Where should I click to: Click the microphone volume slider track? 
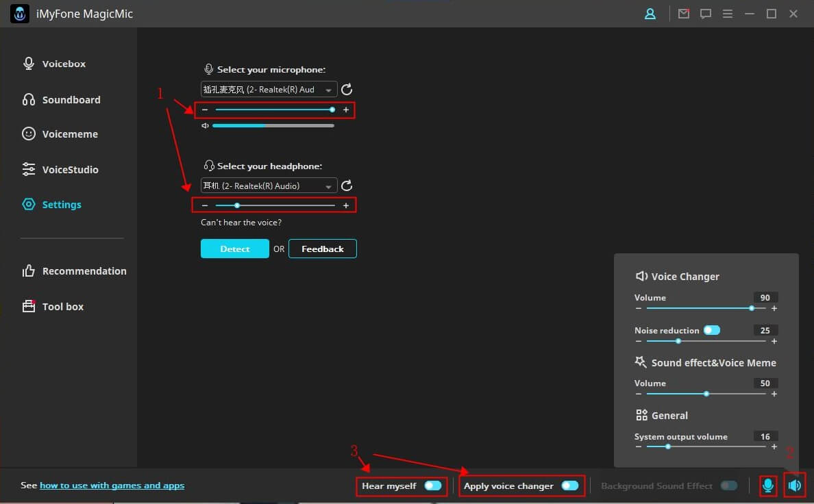(x=275, y=110)
